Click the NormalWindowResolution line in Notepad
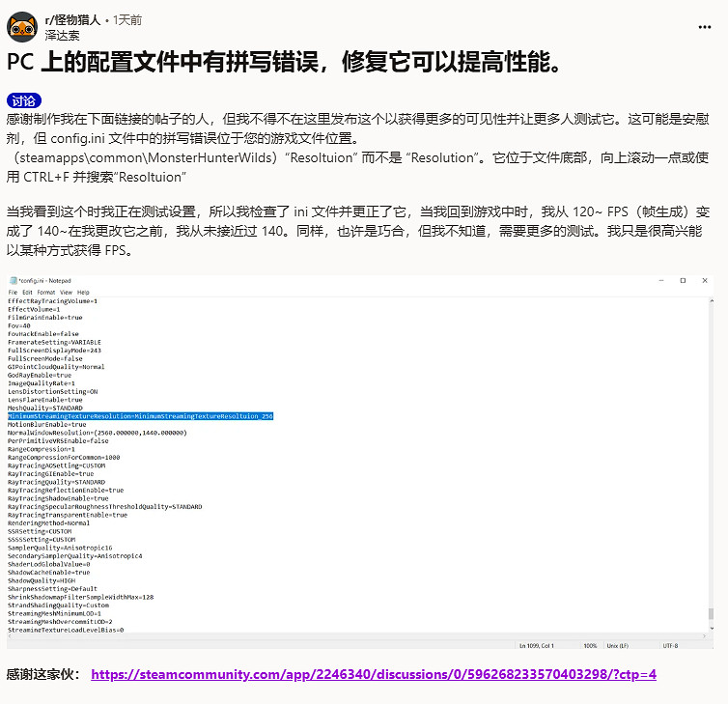Image resolution: width=728 pixels, height=704 pixels. [97, 433]
